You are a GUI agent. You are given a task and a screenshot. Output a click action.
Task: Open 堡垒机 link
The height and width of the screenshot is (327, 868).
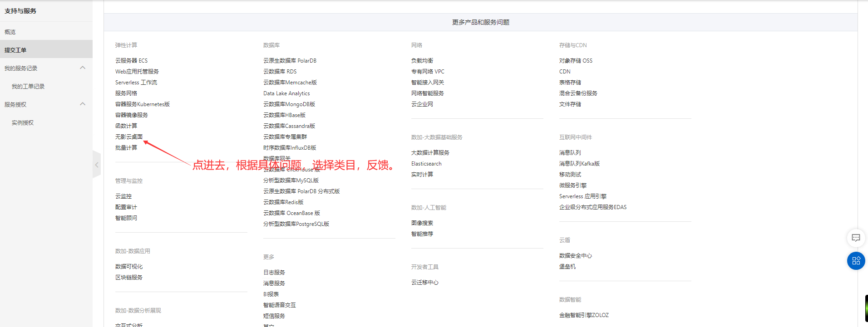567,266
